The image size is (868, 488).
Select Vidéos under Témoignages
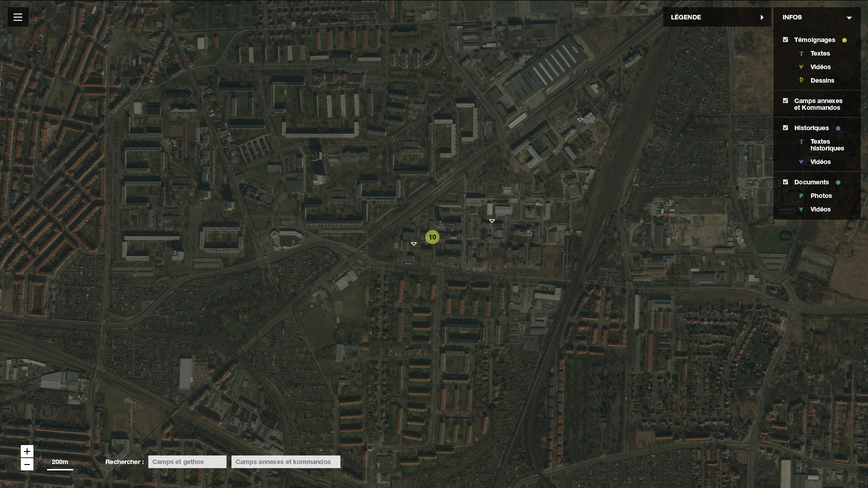click(821, 67)
